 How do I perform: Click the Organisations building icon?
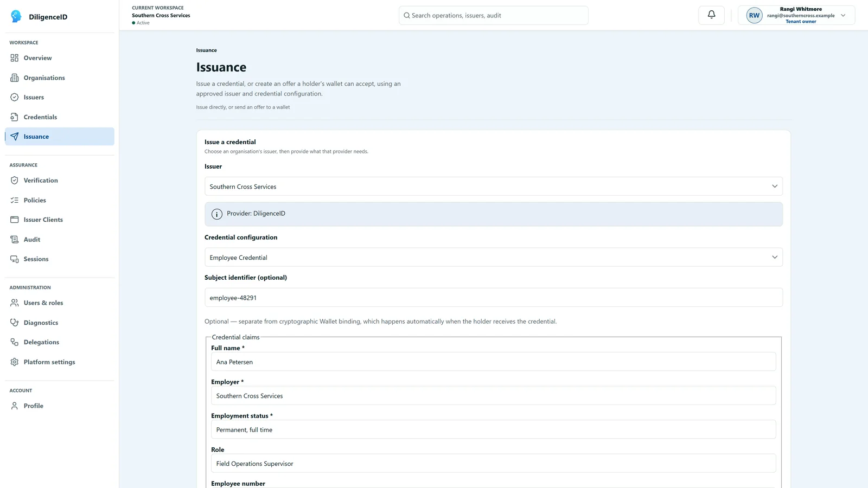[x=15, y=78]
